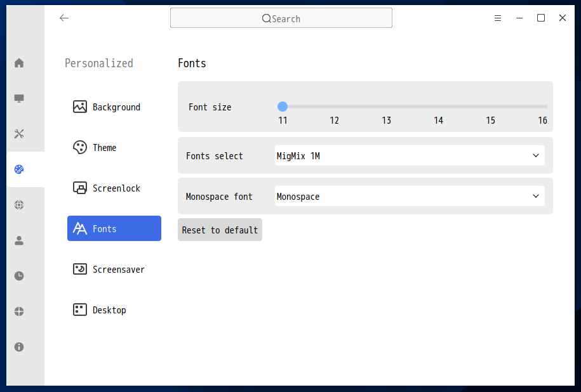This screenshot has height=392, width=581.
Task: Open the info about sidebar icon
Action: (x=19, y=347)
